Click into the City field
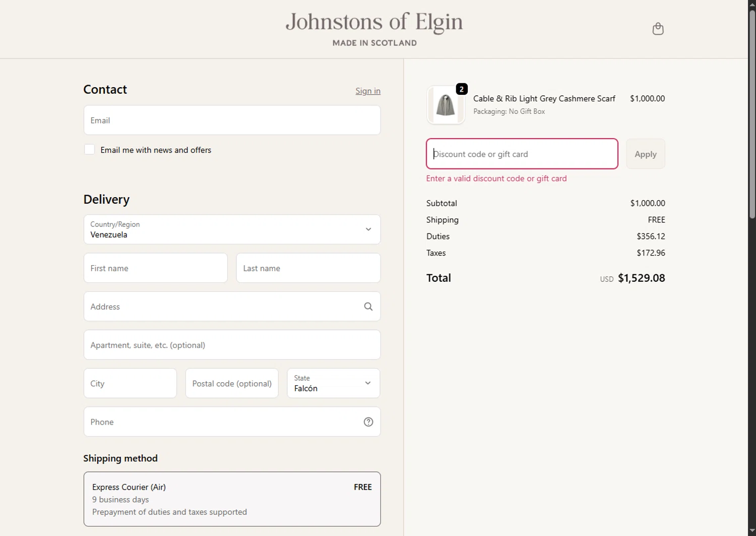 click(130, 383)
